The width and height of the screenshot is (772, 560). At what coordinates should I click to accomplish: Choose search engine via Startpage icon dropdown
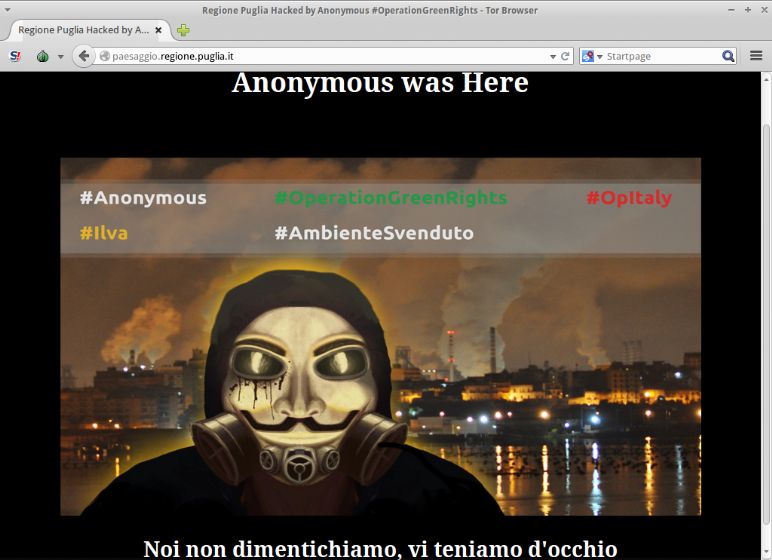click(x=592, y=56)
